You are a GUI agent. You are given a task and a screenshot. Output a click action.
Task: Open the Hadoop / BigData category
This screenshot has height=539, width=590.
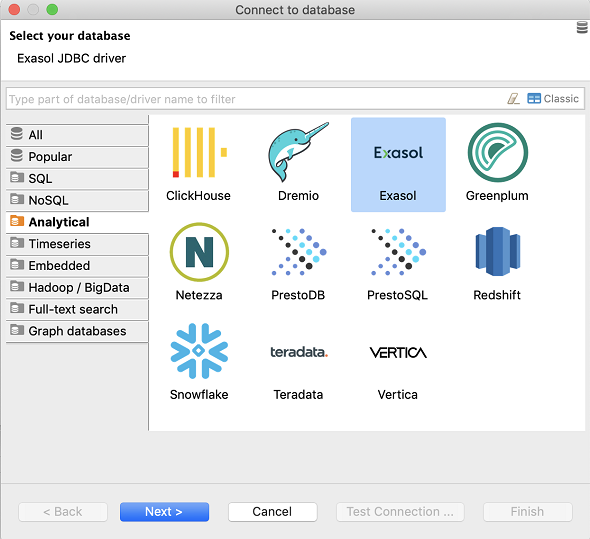(77, 288)
